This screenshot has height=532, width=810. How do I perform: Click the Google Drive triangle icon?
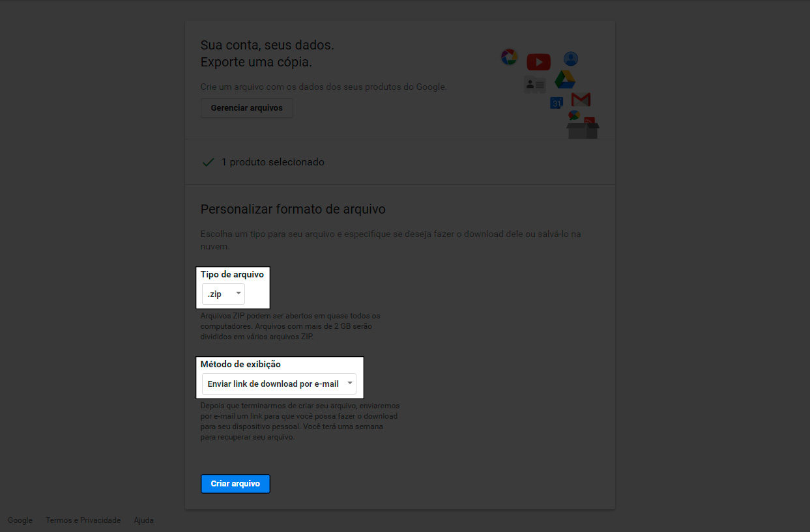click(564, 80)
